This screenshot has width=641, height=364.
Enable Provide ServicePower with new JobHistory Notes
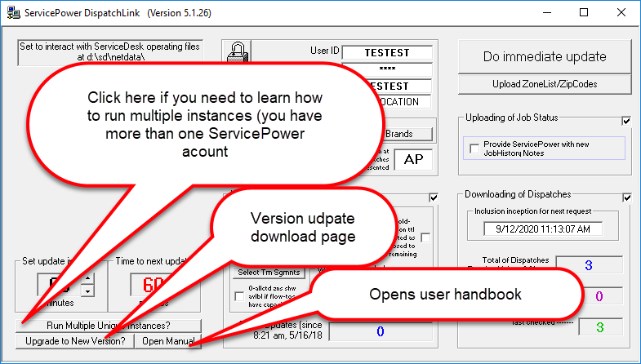(x=474, y=149)
